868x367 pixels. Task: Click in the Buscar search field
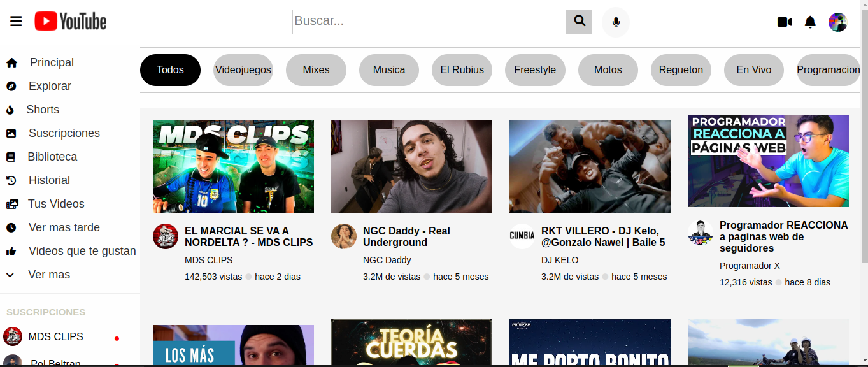[429, 22]
